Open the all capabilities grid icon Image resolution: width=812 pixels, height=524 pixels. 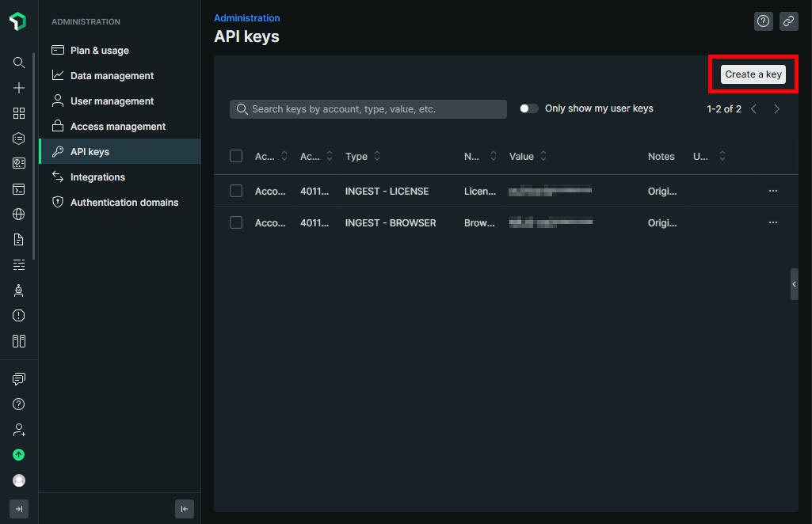click(x=19, y=113)
